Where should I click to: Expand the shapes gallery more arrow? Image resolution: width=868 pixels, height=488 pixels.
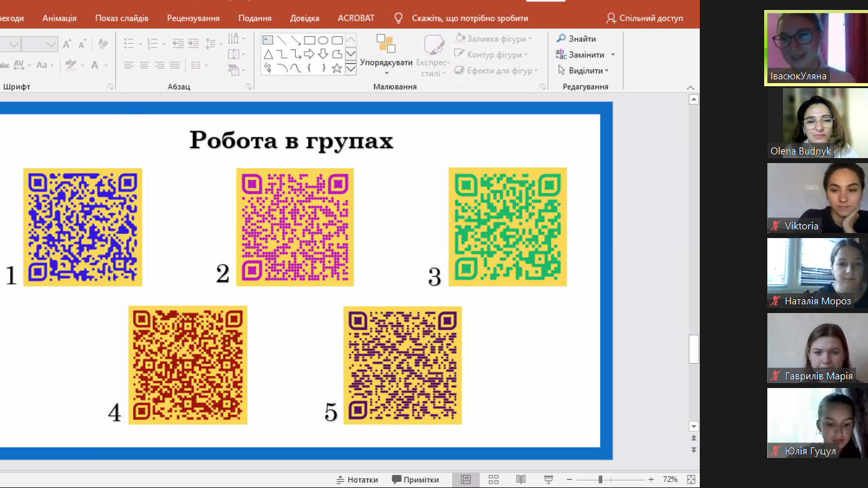(x=351, y=68)
